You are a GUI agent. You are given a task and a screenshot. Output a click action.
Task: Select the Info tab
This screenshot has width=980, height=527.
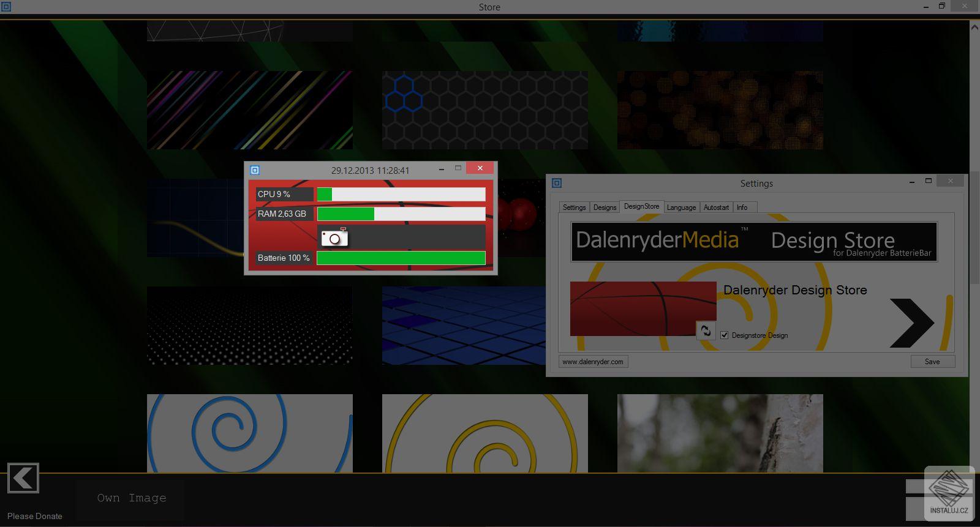(x=742, y=207)
